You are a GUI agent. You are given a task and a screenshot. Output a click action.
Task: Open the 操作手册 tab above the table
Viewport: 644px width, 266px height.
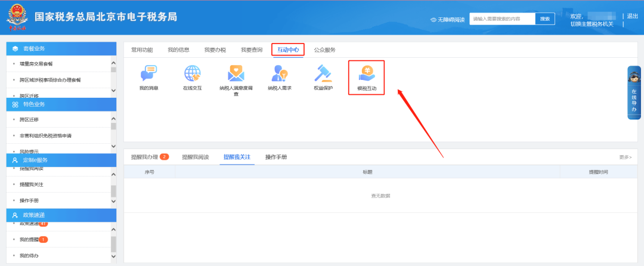pyautogui.click(x=276, y=157)
